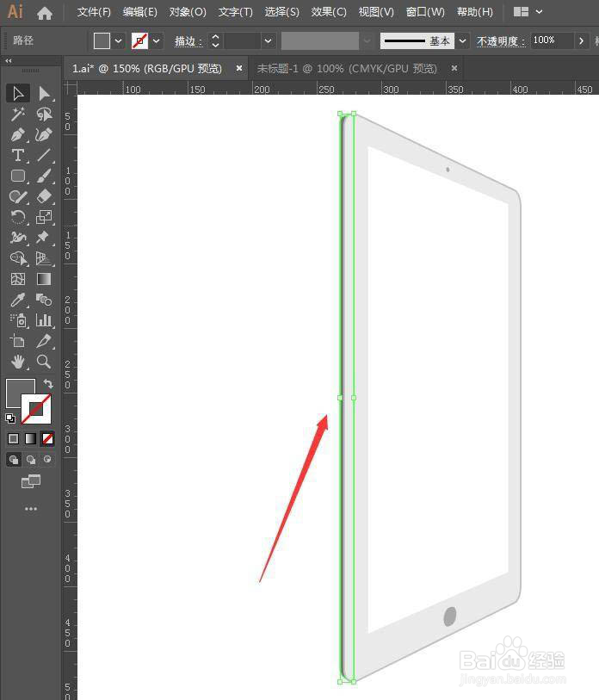Choose the Magic Wand tool
The width and height of the screenshot is (599, 700).
18,115
